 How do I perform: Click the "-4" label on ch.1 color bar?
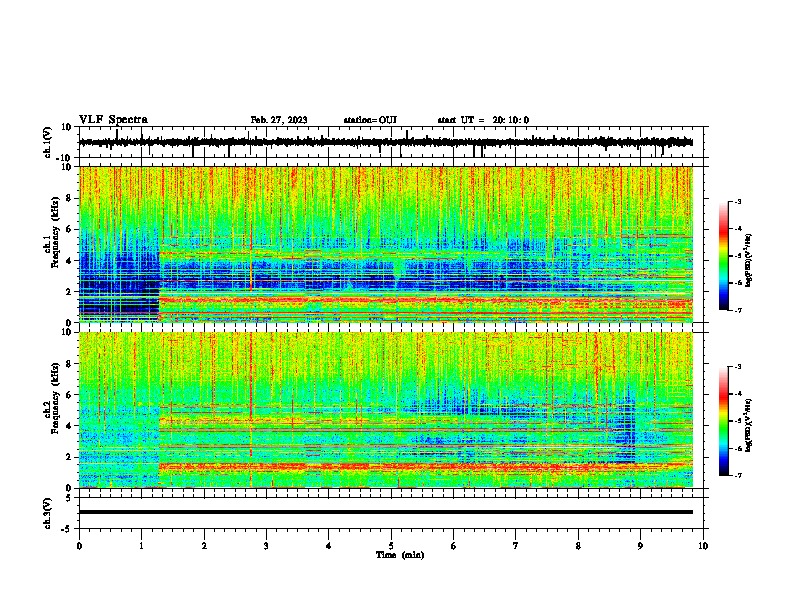[x=738, y=229]
